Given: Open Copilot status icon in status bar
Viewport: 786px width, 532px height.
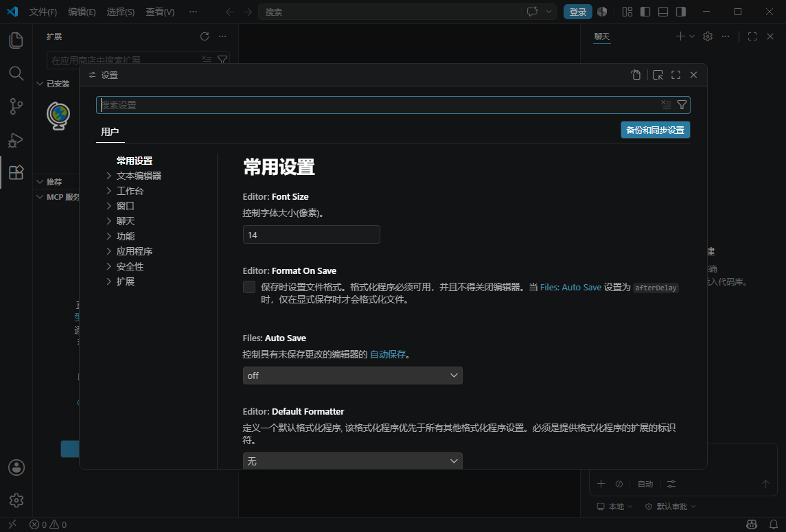Looking at the screenshot, I should tap(752, 524).
